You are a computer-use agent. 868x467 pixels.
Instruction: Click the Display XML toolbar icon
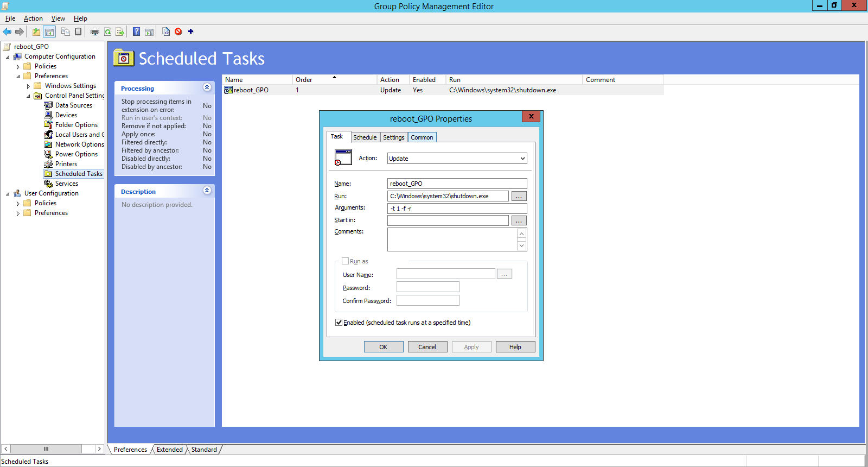click(x=166, y=31)
